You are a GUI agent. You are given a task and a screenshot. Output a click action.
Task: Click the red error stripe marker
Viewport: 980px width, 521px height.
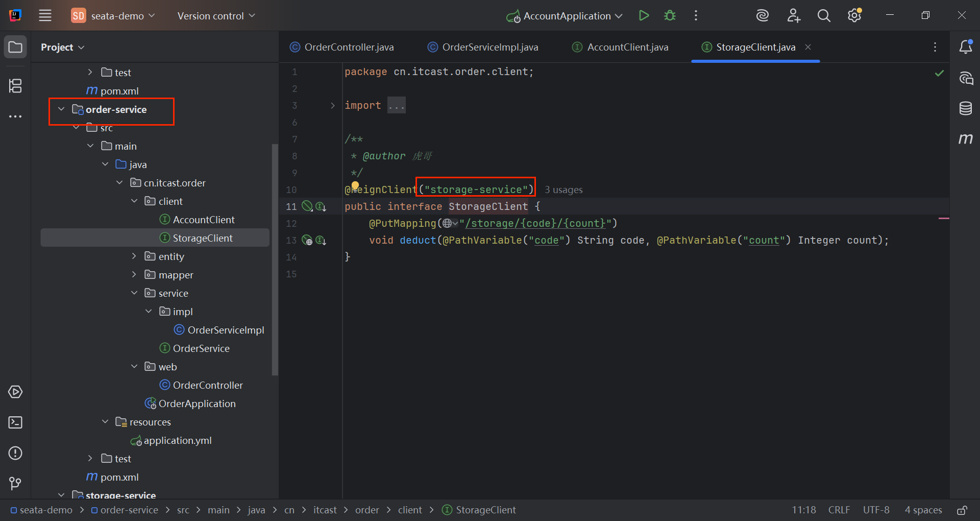coord(944,219)
